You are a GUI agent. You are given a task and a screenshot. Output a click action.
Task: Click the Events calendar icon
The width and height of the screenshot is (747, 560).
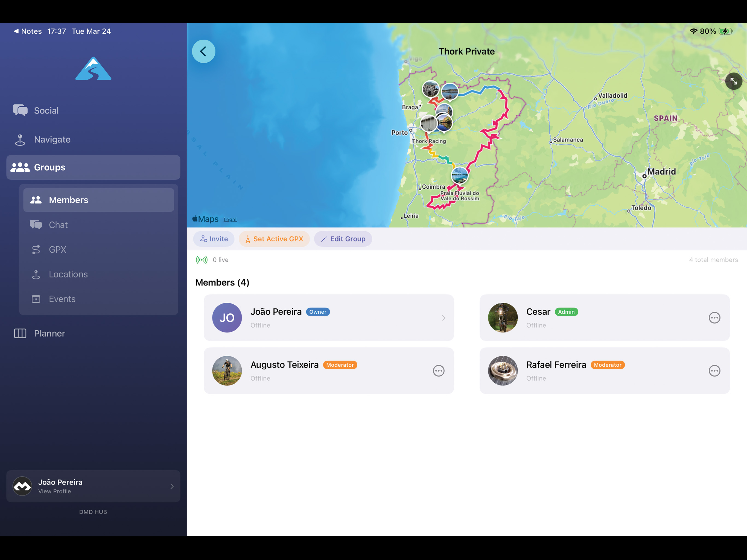pyautogui.click(x=36, y=299)
